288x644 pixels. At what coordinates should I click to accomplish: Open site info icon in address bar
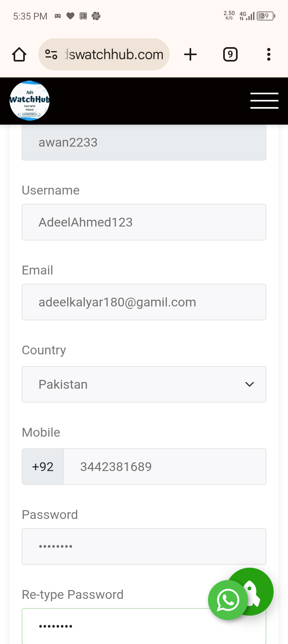click(51, 54)
